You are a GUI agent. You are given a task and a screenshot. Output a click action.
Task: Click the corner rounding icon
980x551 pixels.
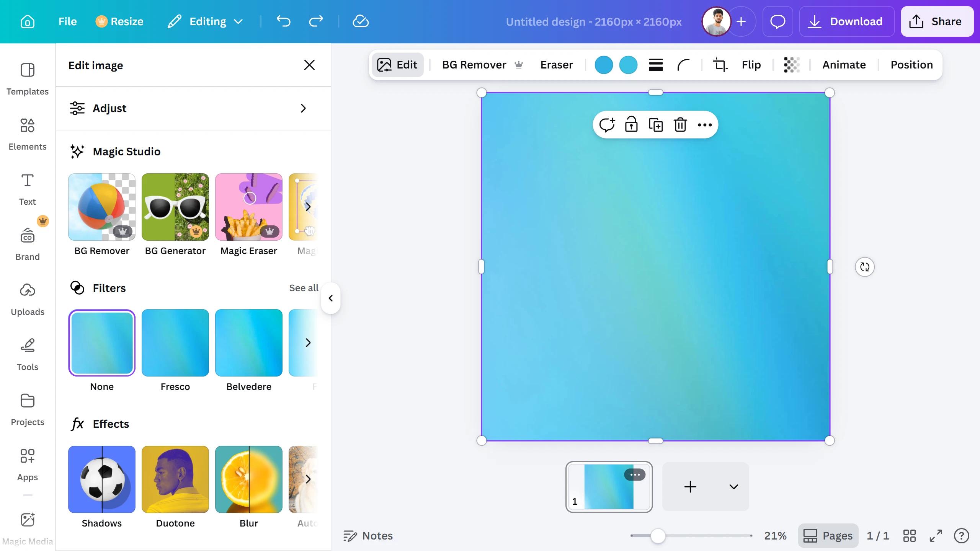[x=683, y=65]
